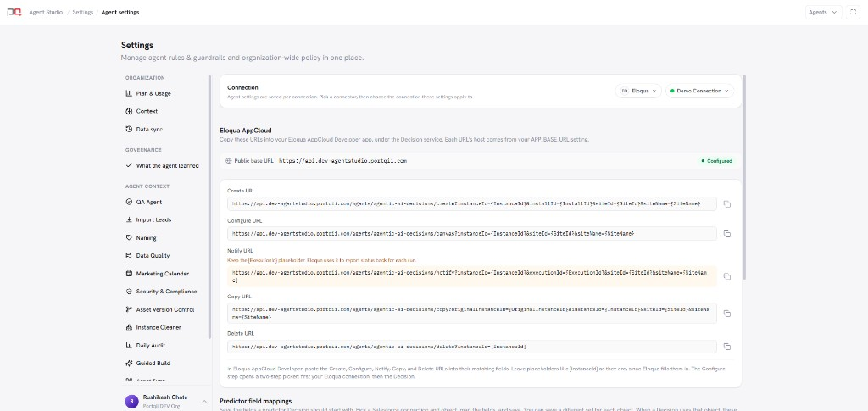Screen dimensions: 868x411
Task: Toggle the fullscreen icon button
Action: 853,12
